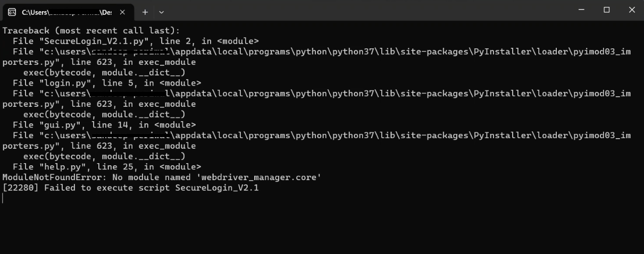Expand the new tab profile dropdown chevron
Viewport: 644px width, 254px height.
coord(162,12)
